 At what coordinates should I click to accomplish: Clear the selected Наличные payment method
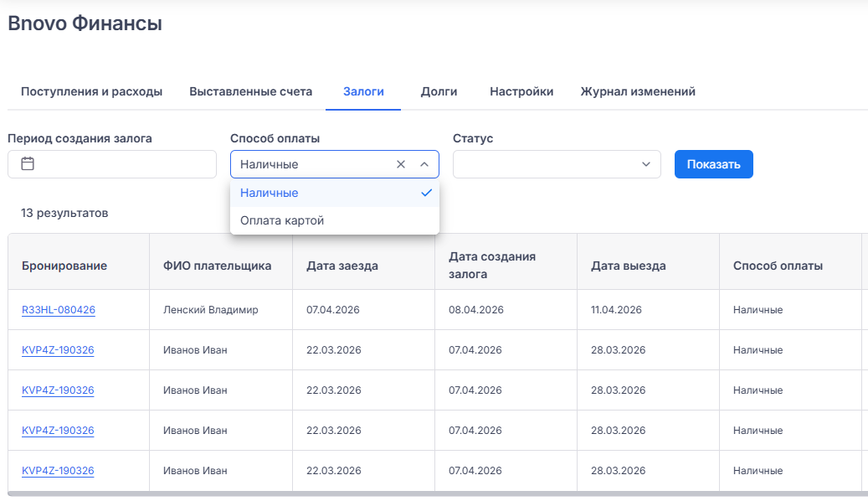point(400,164)
